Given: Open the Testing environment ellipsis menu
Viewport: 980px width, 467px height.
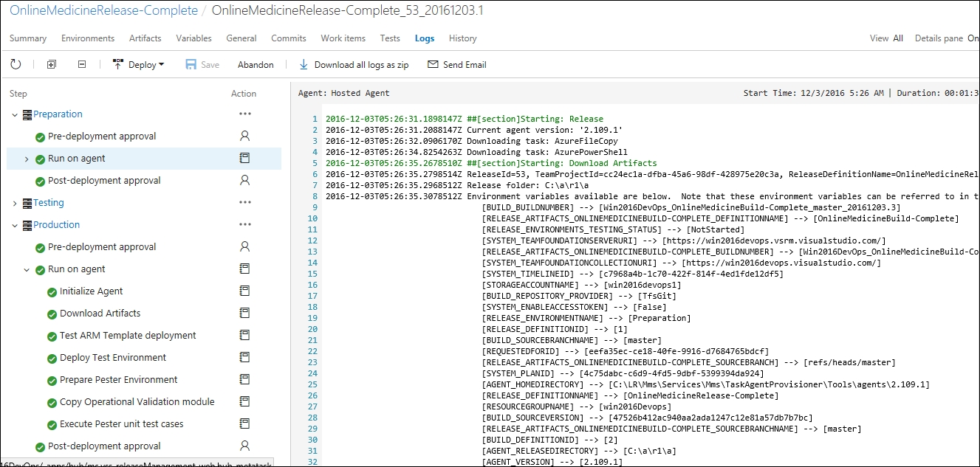Looking at the screenshot, I should click(245, 203).
